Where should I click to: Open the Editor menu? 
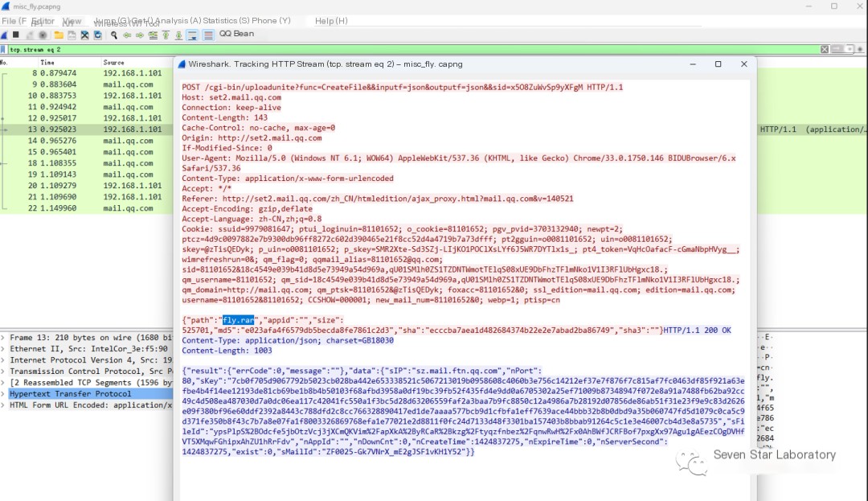43,21
